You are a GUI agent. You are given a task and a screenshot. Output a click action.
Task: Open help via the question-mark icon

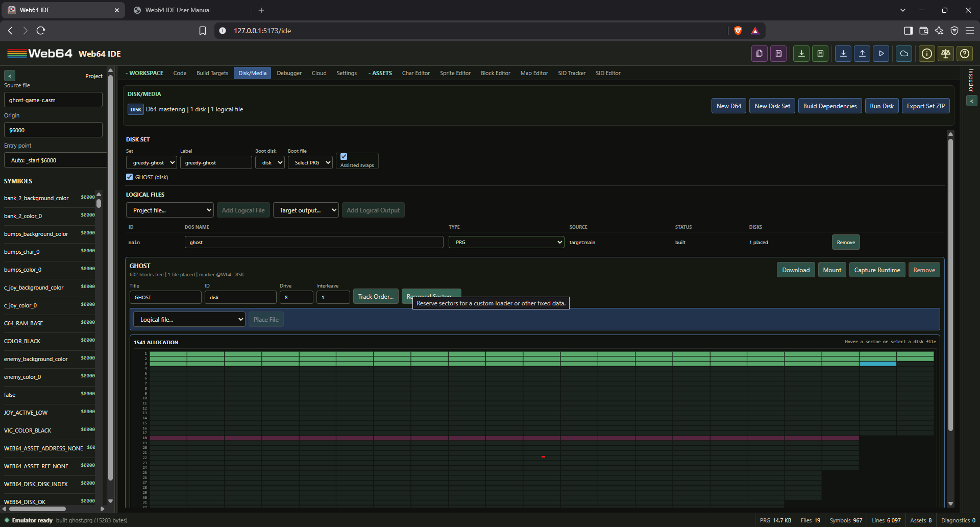point(965,54)
